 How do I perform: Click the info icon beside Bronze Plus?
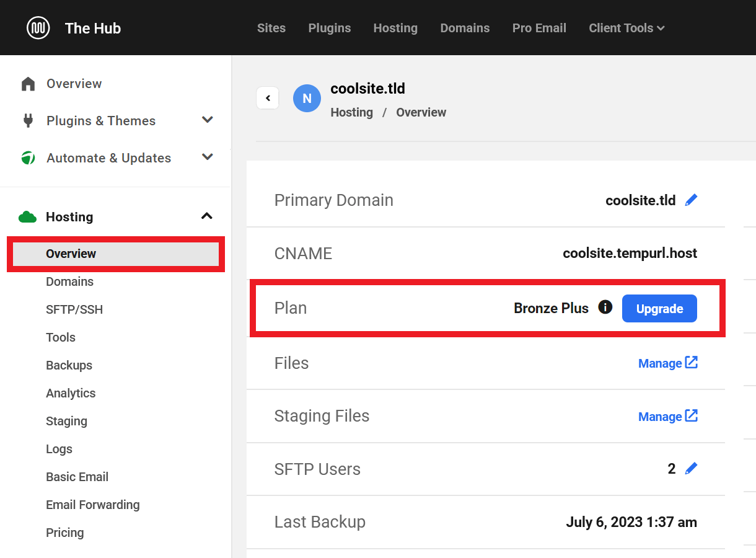pyautogui.click(x=605, y=307)
